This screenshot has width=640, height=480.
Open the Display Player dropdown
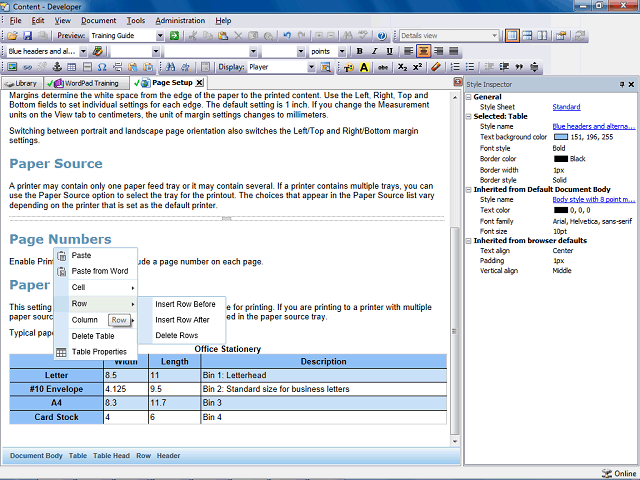point(311,67)
